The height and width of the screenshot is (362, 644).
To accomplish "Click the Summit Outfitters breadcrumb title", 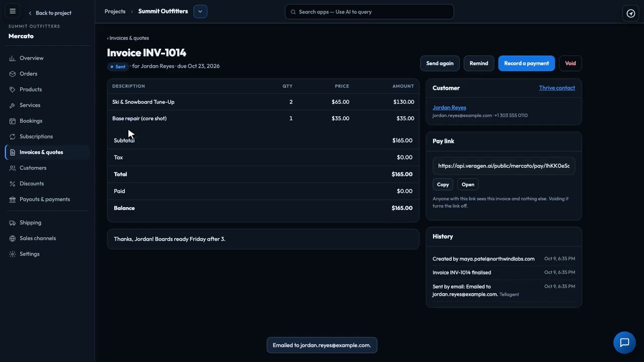I will 163,11.
